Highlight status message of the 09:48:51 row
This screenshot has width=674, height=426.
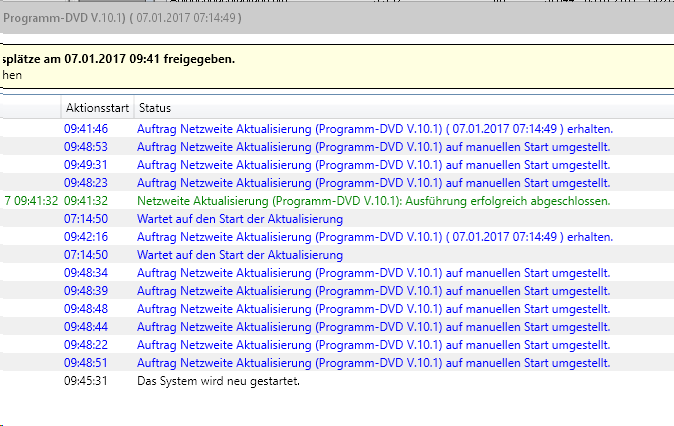pyautogui.click(x=374, y=363)
